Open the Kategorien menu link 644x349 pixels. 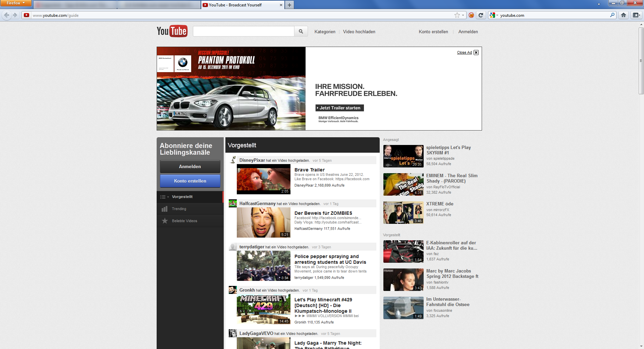pos(325,32)
